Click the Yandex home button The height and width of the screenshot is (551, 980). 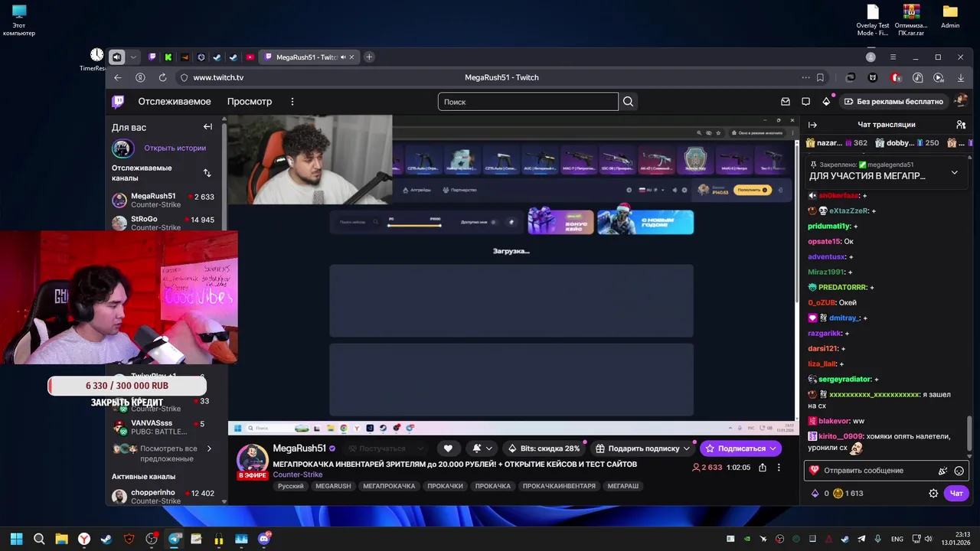[140, 77]
